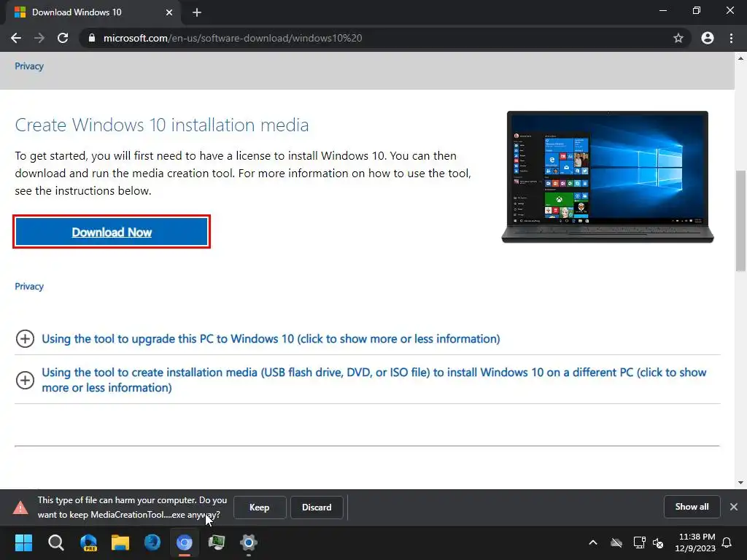This screenshot has width=747, height=560.
Task: Open the notification center bell
Action: (x=727, y=542)
